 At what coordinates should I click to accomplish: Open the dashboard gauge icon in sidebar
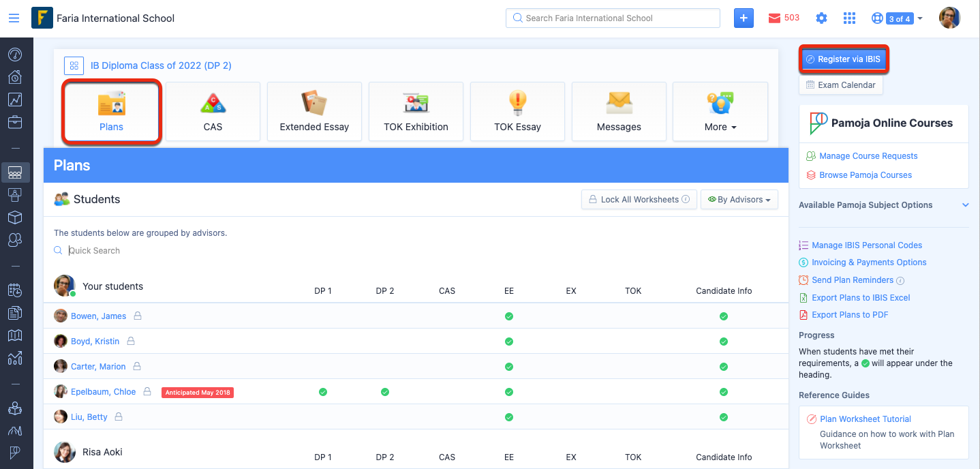click(15, 55)
